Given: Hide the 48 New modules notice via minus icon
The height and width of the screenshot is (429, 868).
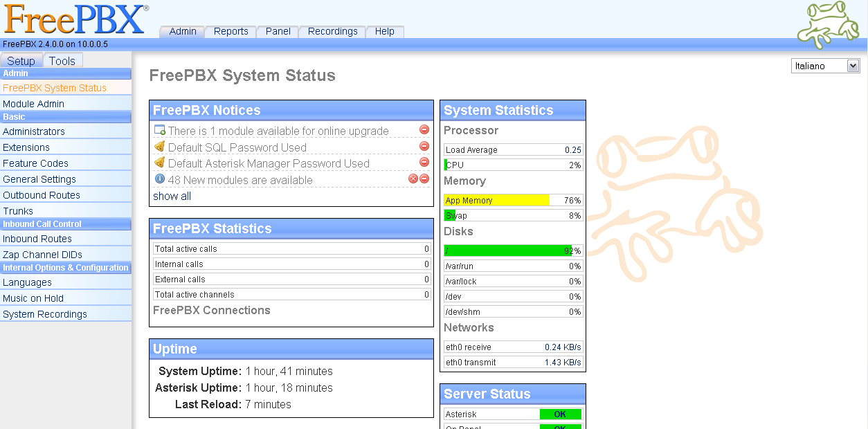Looking at the screenshot, I should [424, 179].
